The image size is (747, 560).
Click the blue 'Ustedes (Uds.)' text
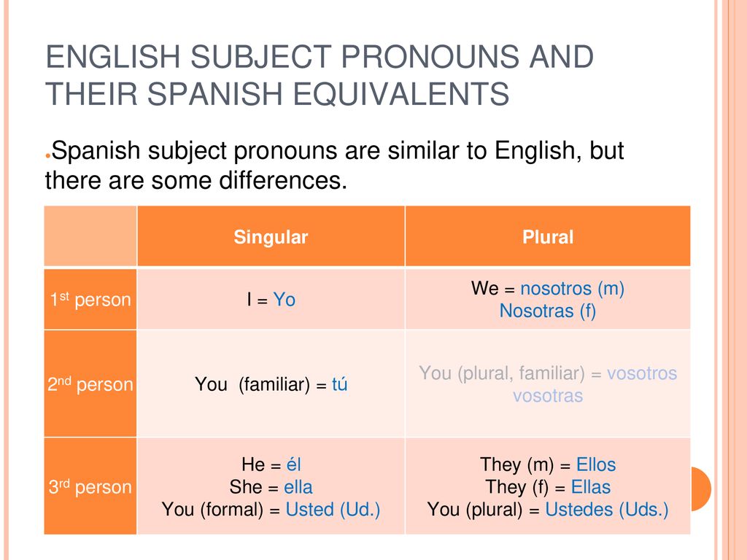click(607, 510)
